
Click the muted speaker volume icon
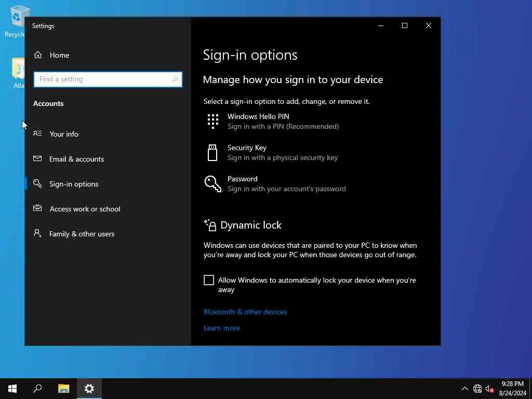coord(489,389)
